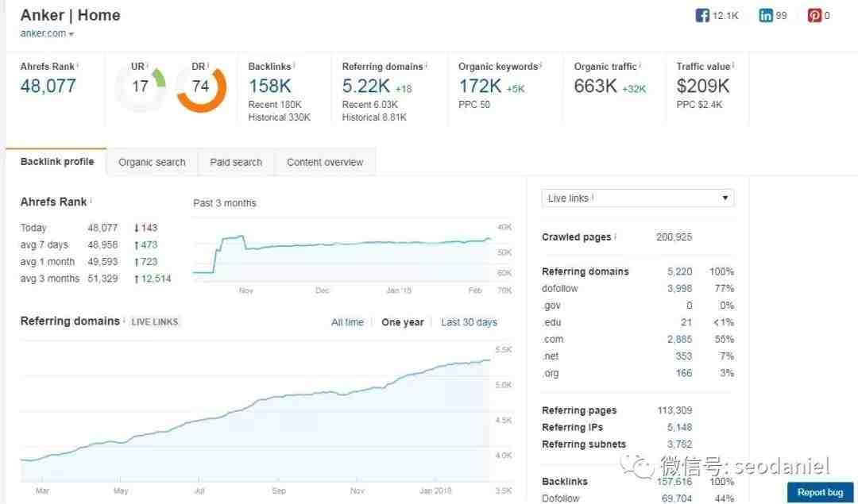Viewport: 858px width, 504px height.
Task: Click the DR 74 gauge
Action: point(201,87)
